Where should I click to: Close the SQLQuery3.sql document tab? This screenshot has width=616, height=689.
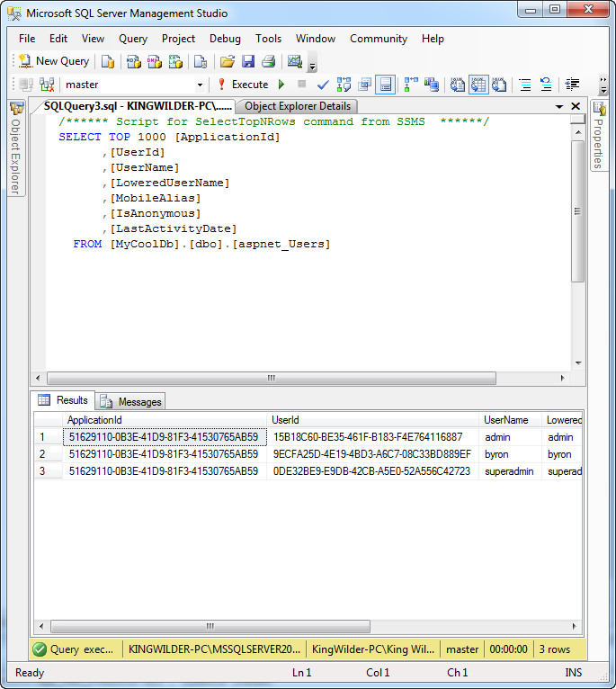coord(576,106)
